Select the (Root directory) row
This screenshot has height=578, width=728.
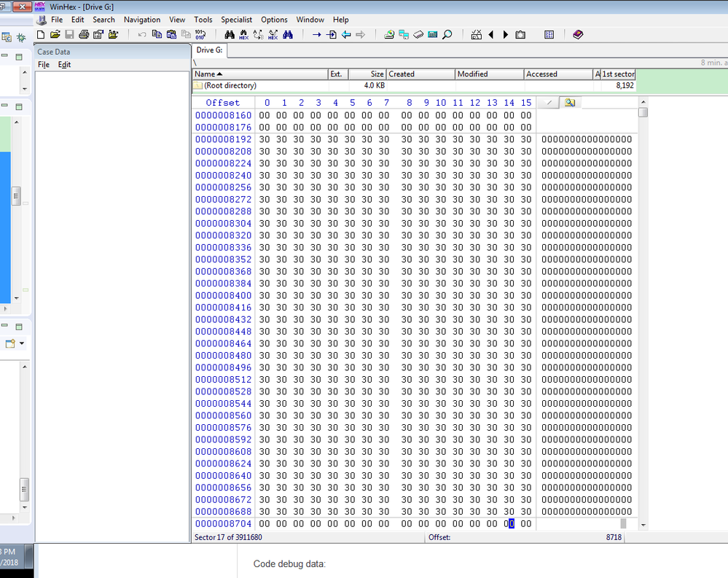414,85
